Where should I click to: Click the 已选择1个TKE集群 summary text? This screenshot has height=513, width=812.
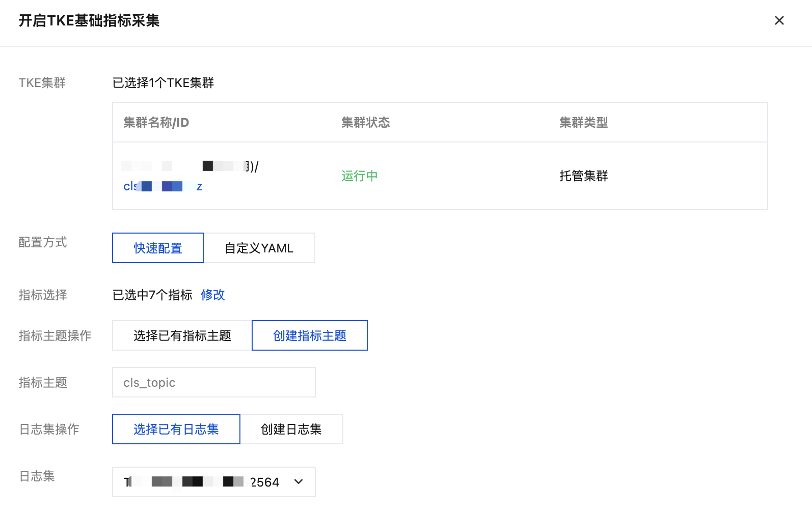tap(163, 83)
